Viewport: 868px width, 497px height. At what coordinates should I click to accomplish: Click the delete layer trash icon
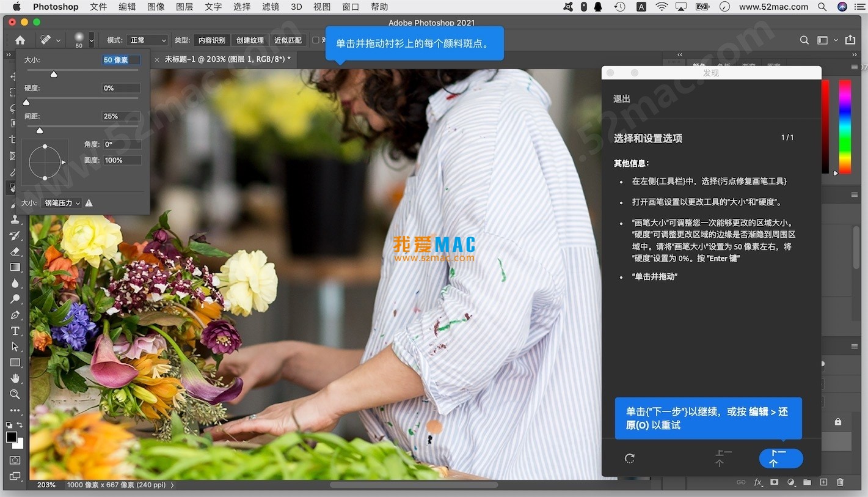point(840,482)
